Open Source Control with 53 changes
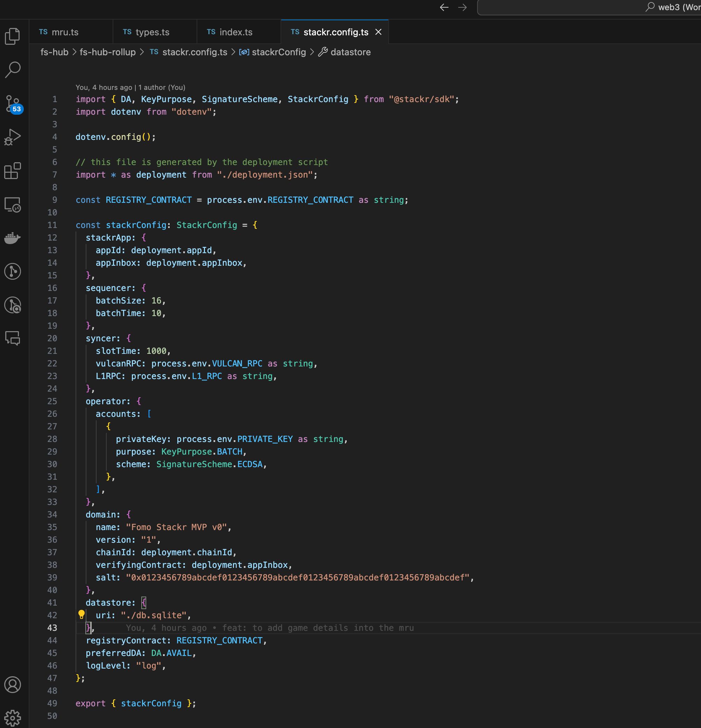Screen dimensions: 701x728 pos(13,104)
